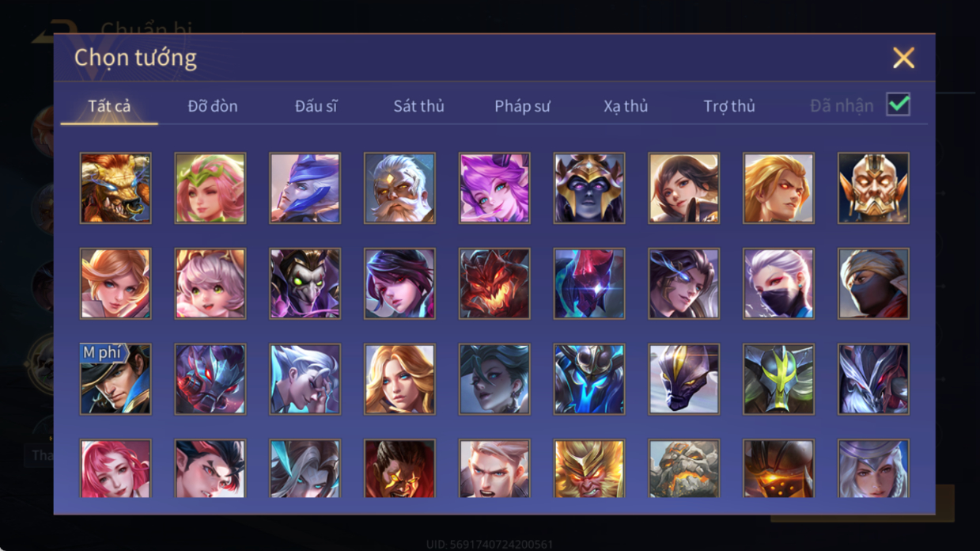Select the orange lion beast hero portrait
The height and width of the screenshot is (551, 980).
[115, 188]
